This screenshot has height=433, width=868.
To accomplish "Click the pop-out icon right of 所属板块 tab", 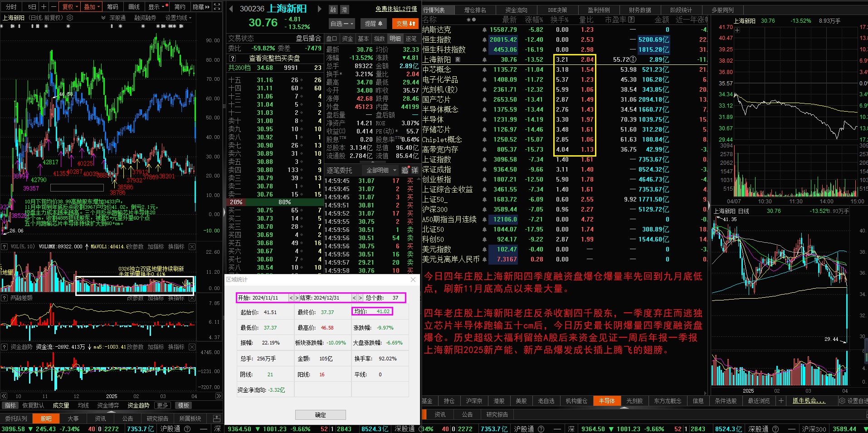I will 216,418.
